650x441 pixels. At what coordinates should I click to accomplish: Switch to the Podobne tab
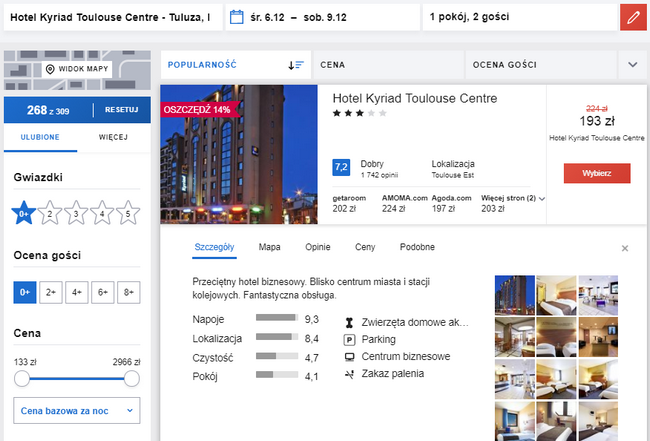pyautogui.click(x=417, y=247)
